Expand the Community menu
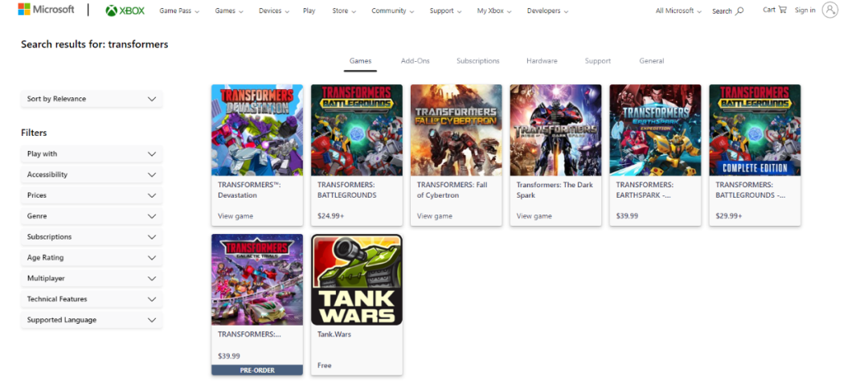The height and width of the screenshot is (385, 868). (393, 10)
